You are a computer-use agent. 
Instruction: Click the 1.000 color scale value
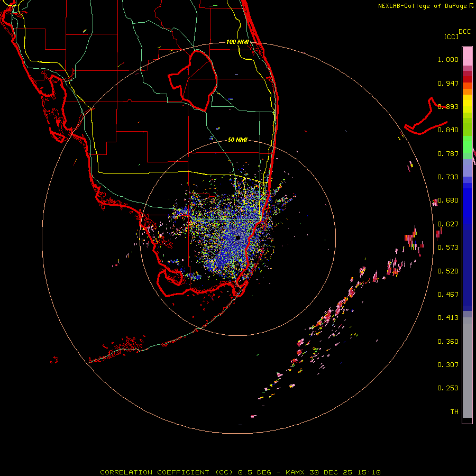pos(448,59)
